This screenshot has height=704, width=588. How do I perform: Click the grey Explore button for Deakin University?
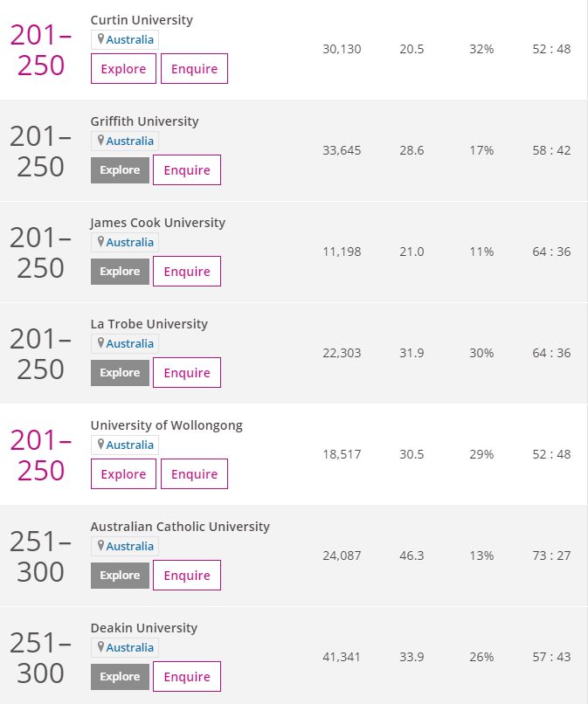click(x=120, y=677)
